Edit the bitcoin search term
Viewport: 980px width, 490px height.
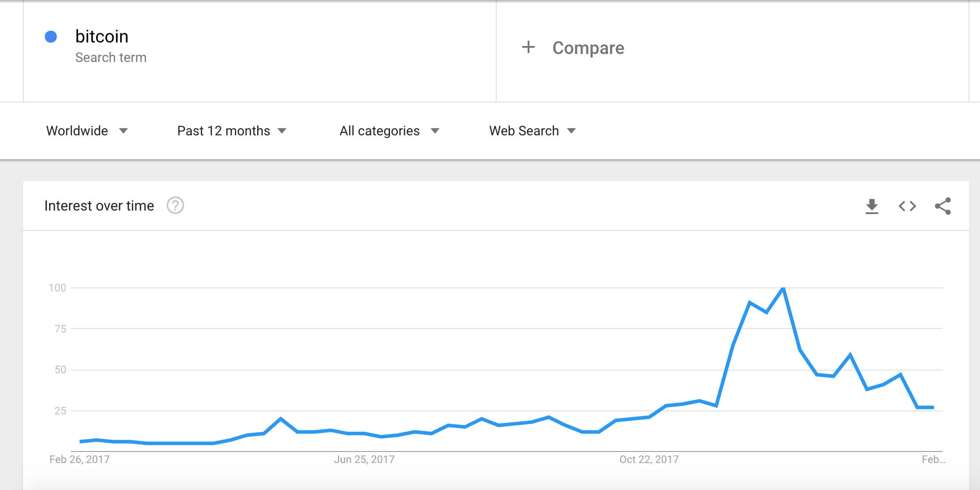click(x=102, y=37)
